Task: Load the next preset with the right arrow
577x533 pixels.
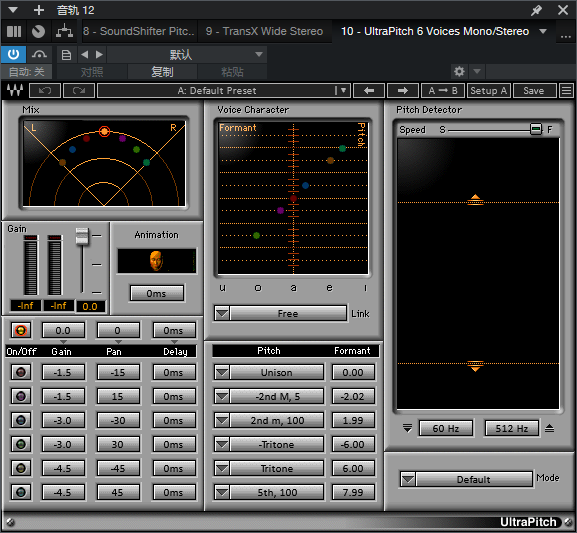Action: (403, 91)
